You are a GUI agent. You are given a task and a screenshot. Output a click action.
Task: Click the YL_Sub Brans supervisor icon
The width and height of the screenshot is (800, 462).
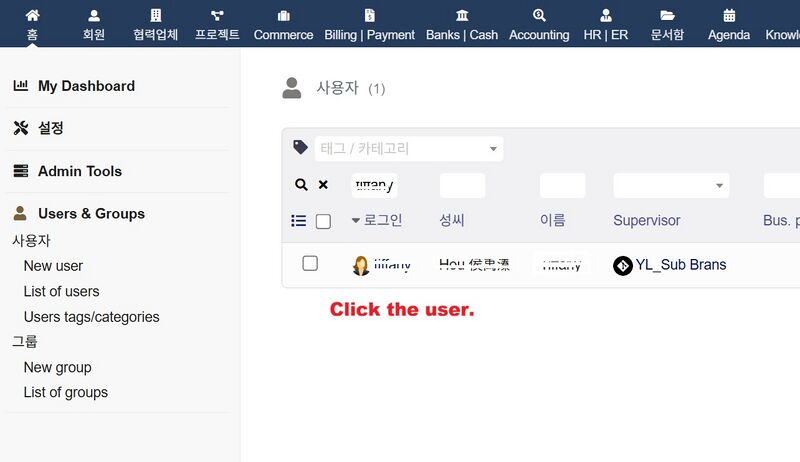click(x=623, y=266)
